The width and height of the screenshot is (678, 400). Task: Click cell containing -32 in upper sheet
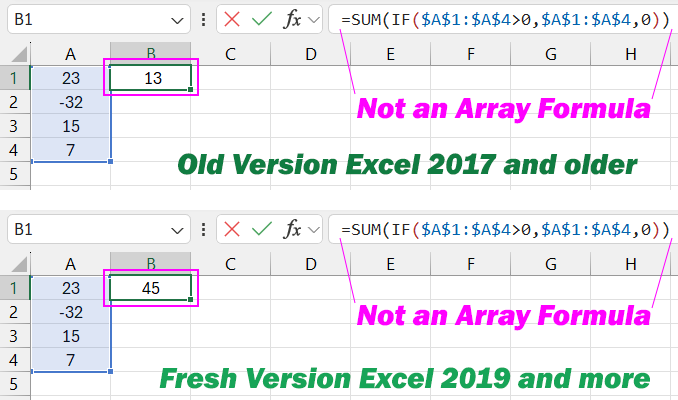tap(70, 102)
